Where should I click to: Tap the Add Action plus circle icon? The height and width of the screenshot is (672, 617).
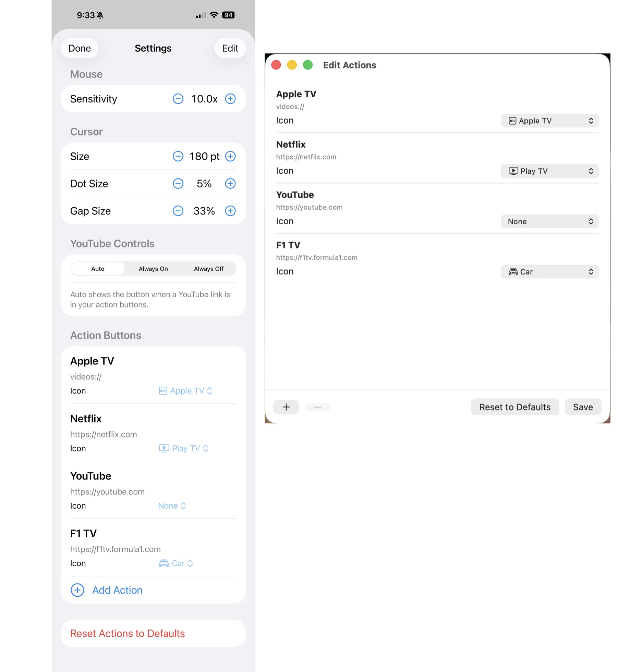click(77, 590)
